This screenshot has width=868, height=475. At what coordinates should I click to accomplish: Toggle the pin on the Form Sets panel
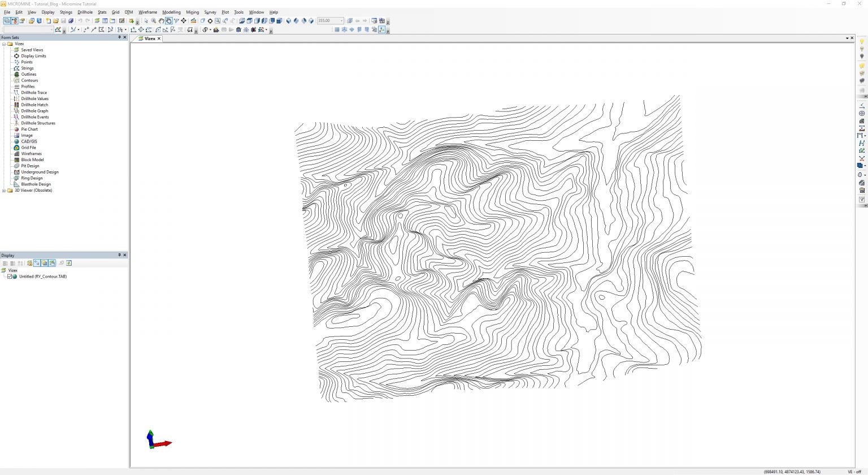tap(119, 37)
